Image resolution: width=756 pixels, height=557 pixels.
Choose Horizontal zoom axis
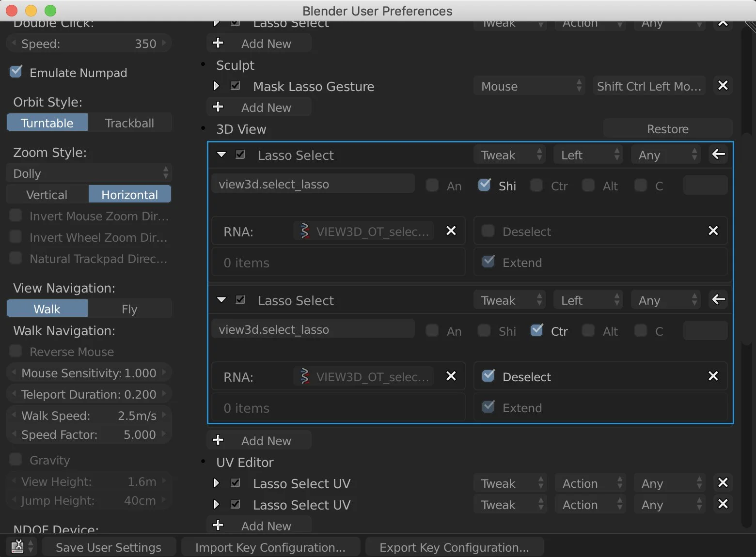tap(130, 194)
